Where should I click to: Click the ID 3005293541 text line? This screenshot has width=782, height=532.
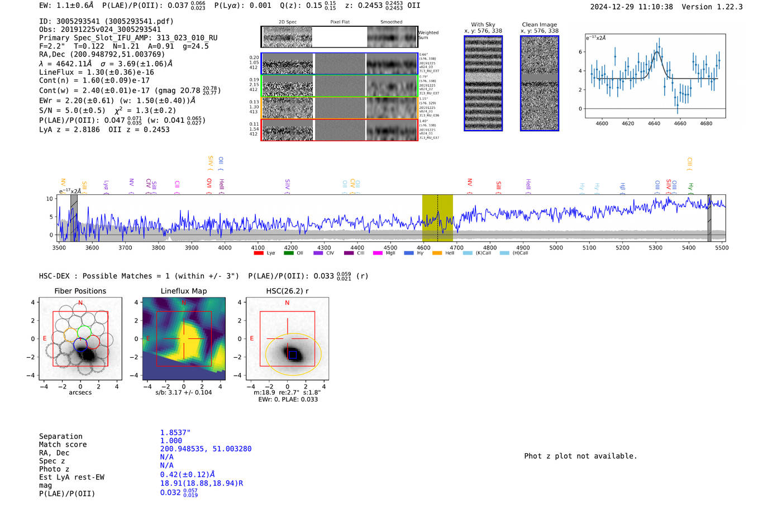106,21
